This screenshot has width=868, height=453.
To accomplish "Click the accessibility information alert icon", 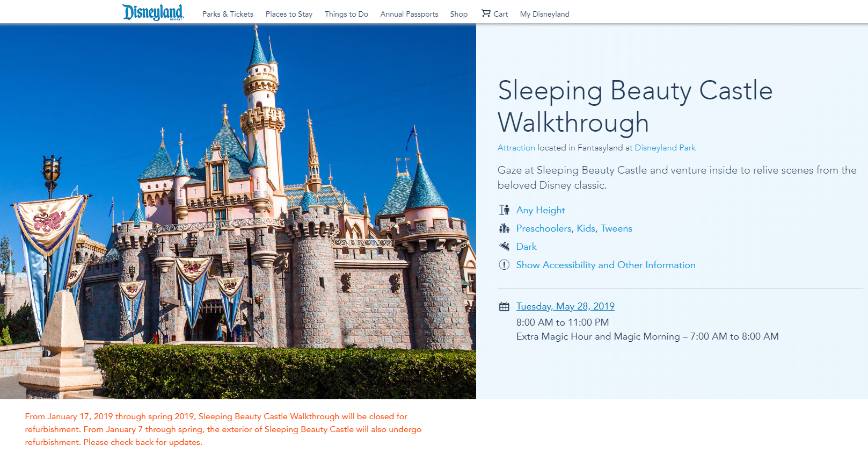I will click(504, 265).
